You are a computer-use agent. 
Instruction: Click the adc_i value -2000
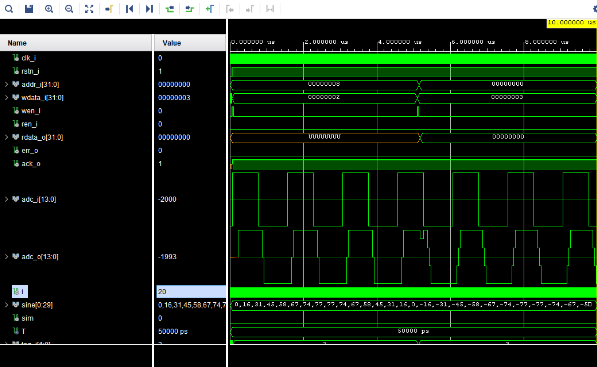coord(167,199)
